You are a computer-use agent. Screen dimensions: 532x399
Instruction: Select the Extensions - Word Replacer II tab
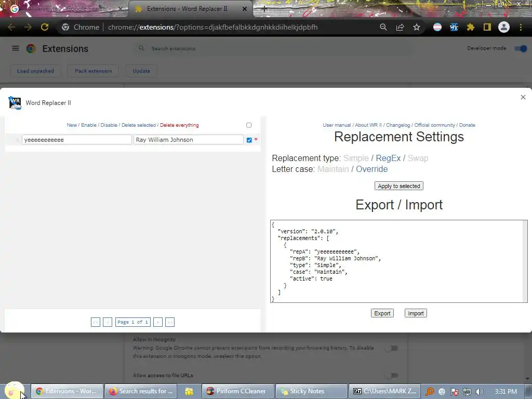[x=190, y=9]
